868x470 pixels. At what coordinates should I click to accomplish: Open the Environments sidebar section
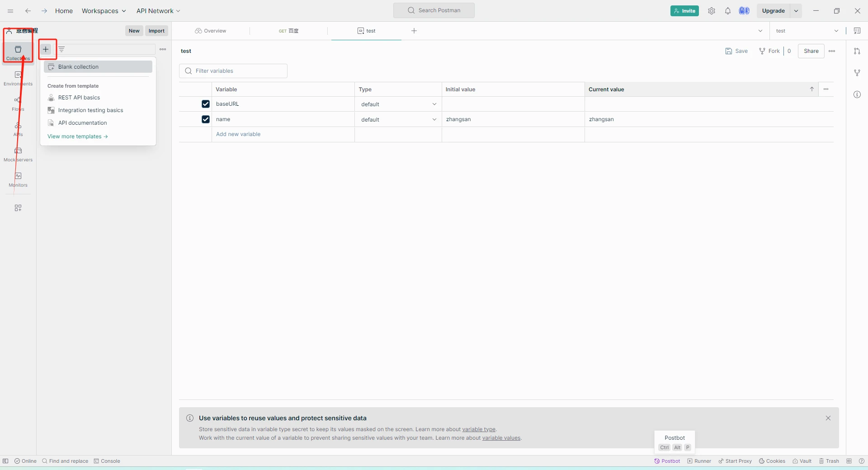tap(18, 79)
